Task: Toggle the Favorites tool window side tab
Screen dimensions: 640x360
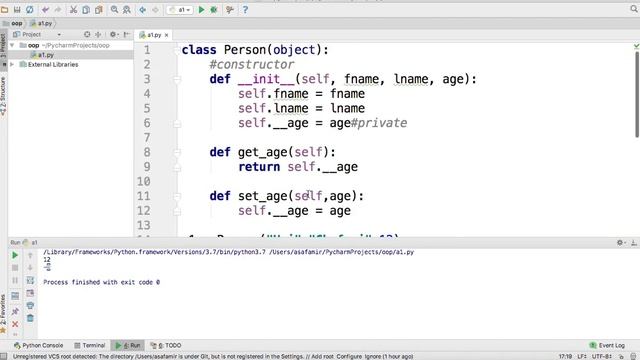Action: 3,313
